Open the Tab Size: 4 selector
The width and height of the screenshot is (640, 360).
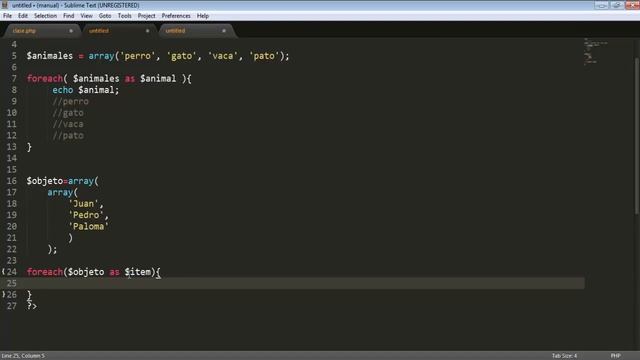[564, 356]
